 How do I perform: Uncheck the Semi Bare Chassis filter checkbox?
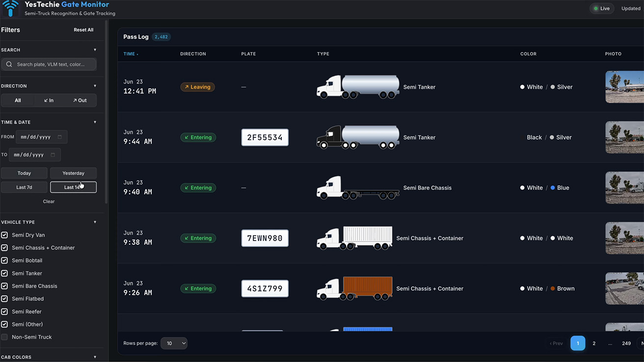coord(4,286)
